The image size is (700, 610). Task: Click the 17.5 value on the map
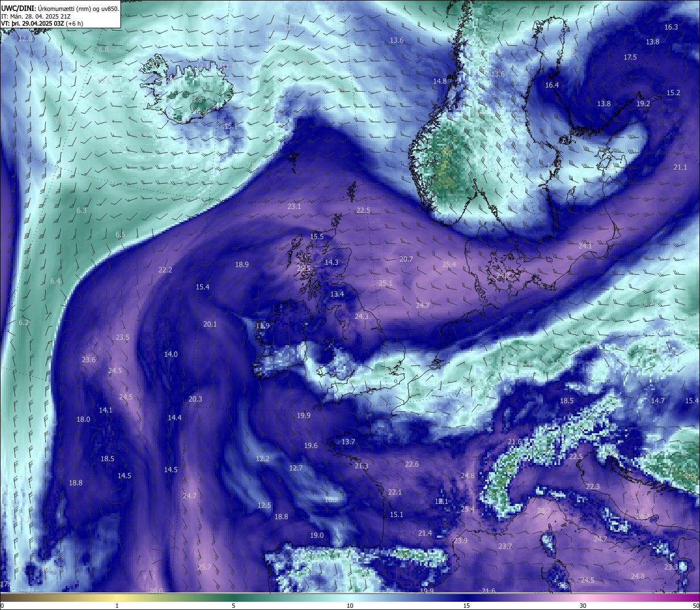(x=630, y=57)
